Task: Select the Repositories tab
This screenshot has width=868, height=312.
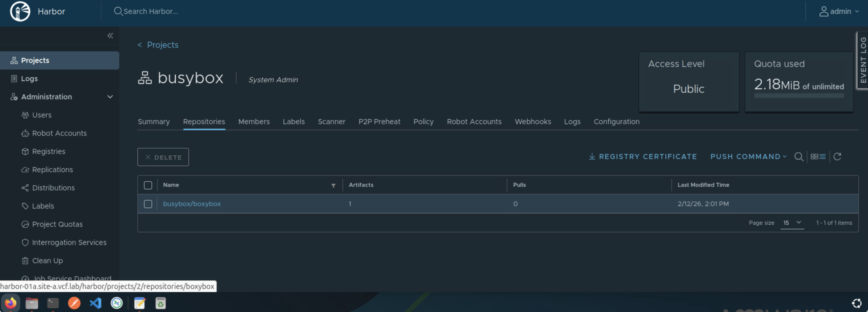Action: [x=204, y=122]
